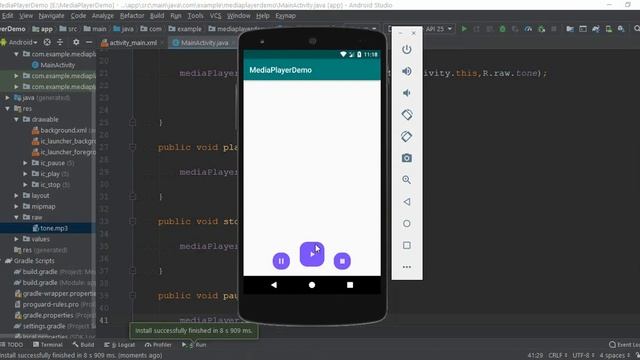Viewport: 640px width, 360px height.
Task: Switch to activity_main.xml tab
Action: 129,43
